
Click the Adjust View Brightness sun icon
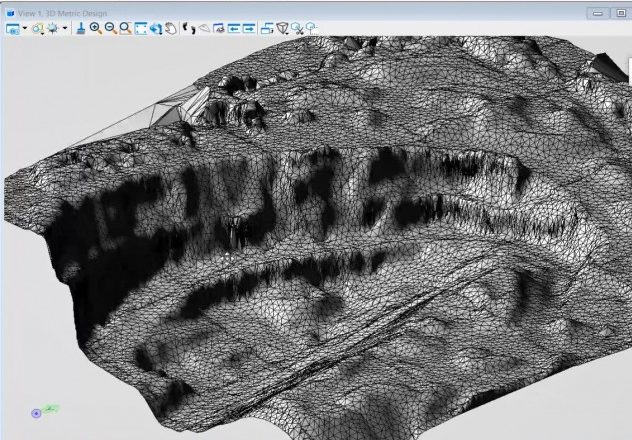point(51,29)
